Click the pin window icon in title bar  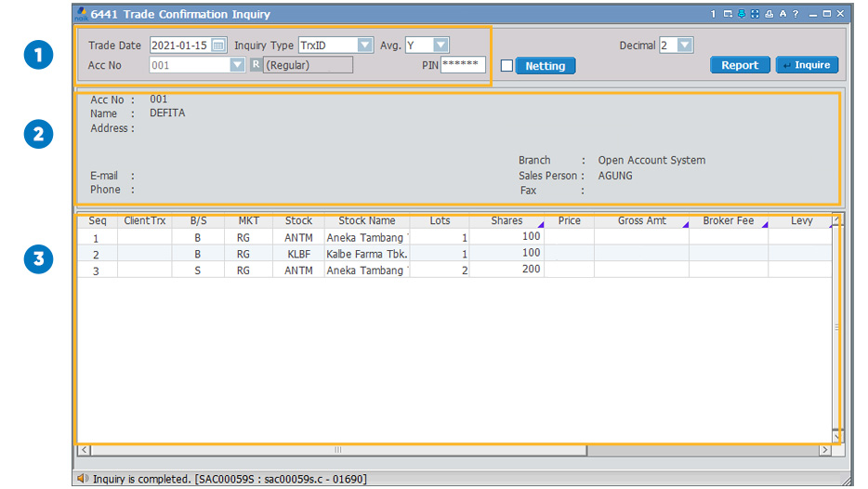tap(742, 14)
